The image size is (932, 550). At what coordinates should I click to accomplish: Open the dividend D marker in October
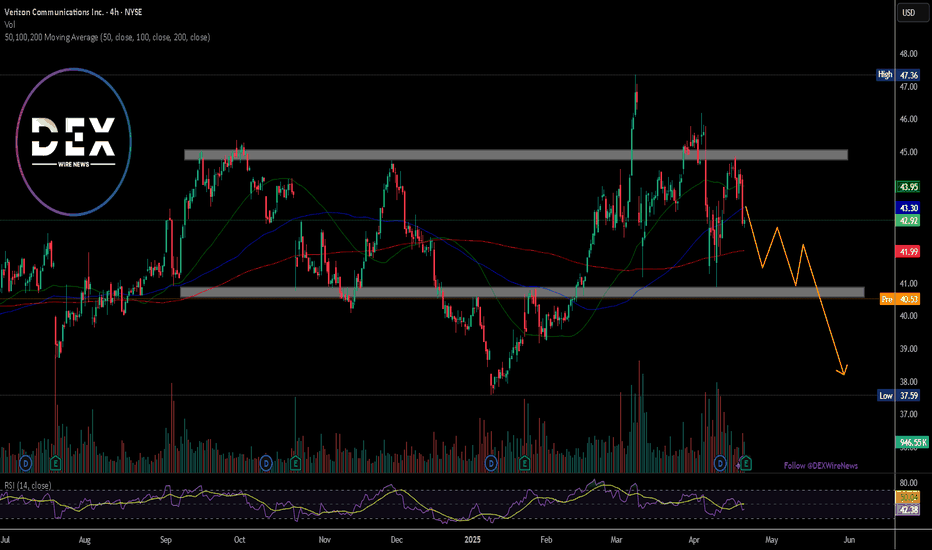click(266, 463)
